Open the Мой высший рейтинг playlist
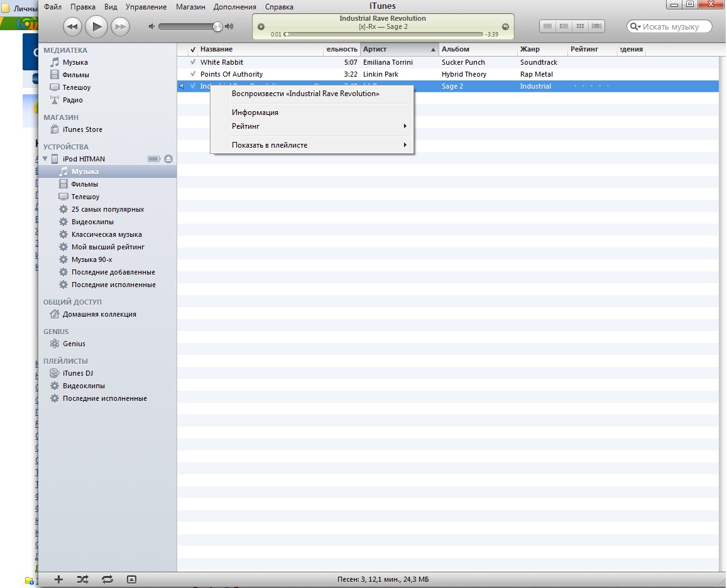Image resolution: width=727 pixels, height=588 pixels. click(x=108, y=247)
